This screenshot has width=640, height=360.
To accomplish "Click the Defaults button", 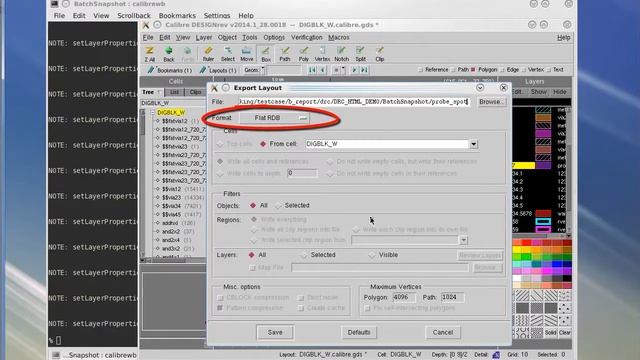I will coord(359,332).
